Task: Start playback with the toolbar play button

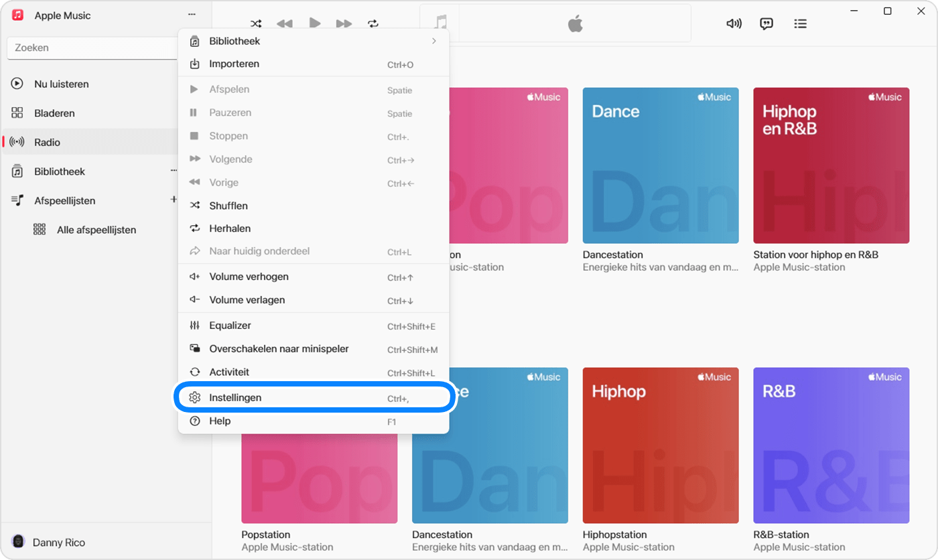Action: tap(314, 23)
